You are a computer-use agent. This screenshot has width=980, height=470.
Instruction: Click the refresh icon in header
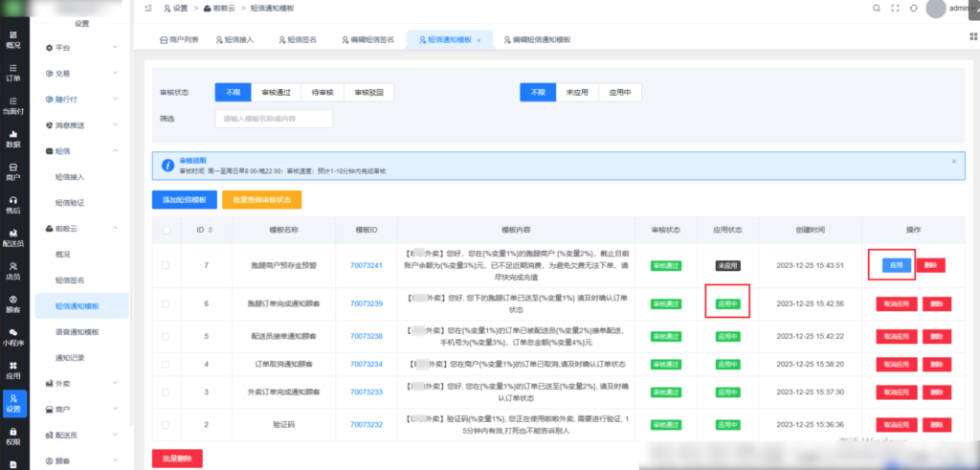pos(913,8)
